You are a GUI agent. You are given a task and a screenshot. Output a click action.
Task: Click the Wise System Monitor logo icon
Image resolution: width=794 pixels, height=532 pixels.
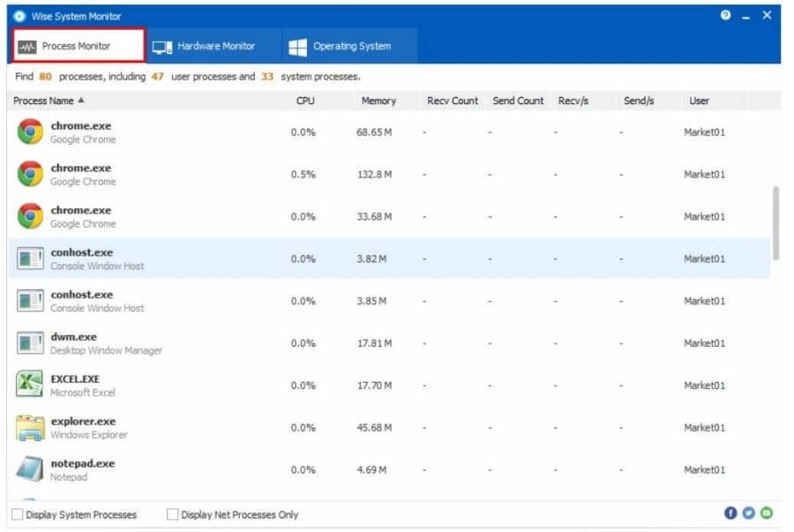19,16
